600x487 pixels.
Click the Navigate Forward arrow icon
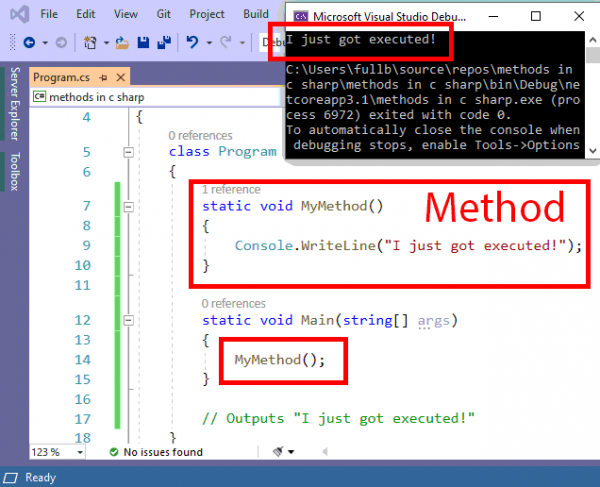point(59,43)
